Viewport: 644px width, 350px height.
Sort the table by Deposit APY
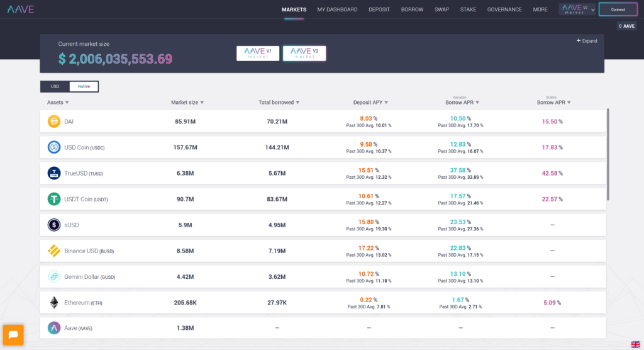370,103
